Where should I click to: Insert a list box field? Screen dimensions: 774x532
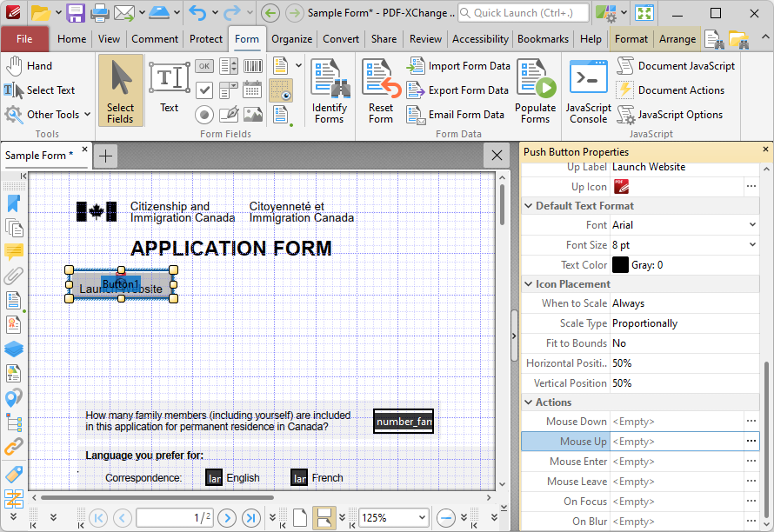(229, 66)
